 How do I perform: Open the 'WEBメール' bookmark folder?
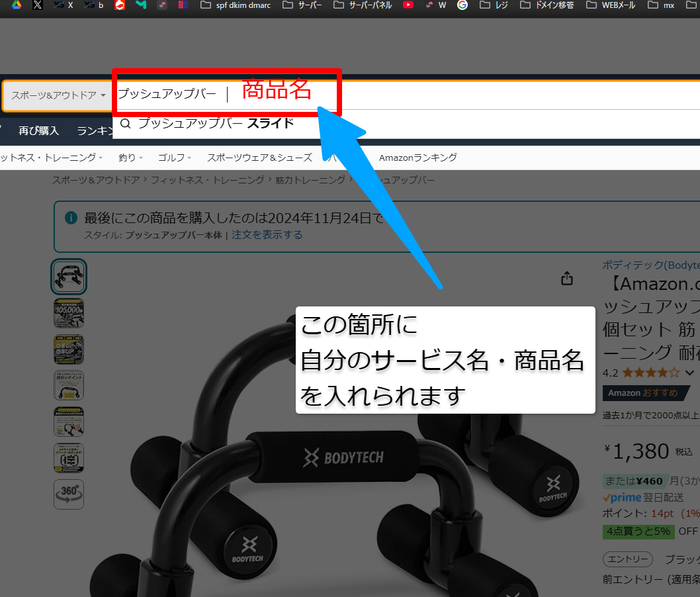(x=610, y=5)
